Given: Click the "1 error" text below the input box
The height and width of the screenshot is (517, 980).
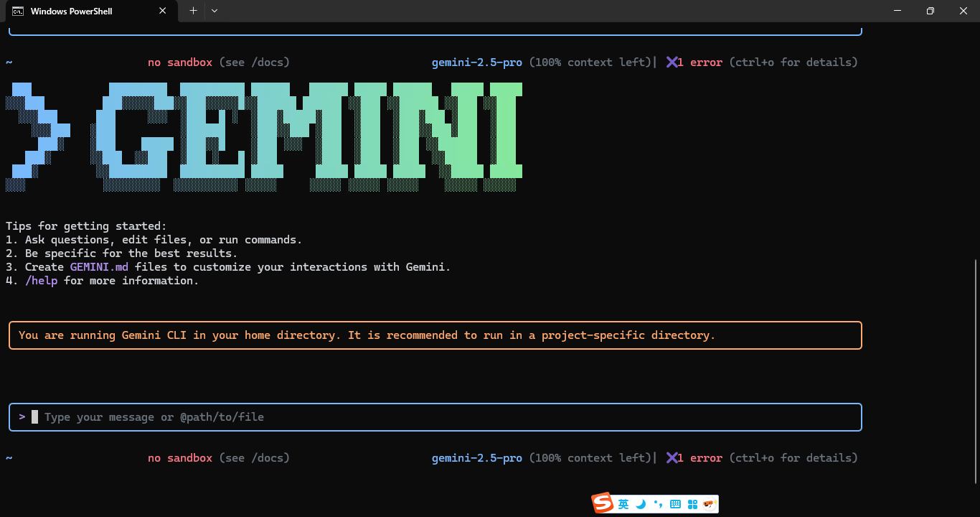Looking at the screenshot, I should tap(701, 458).
